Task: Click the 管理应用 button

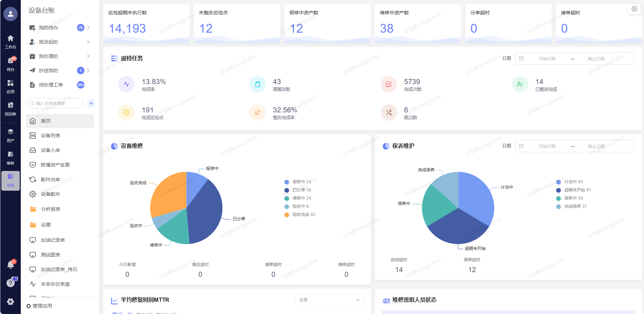Action: tap(40, 306)
